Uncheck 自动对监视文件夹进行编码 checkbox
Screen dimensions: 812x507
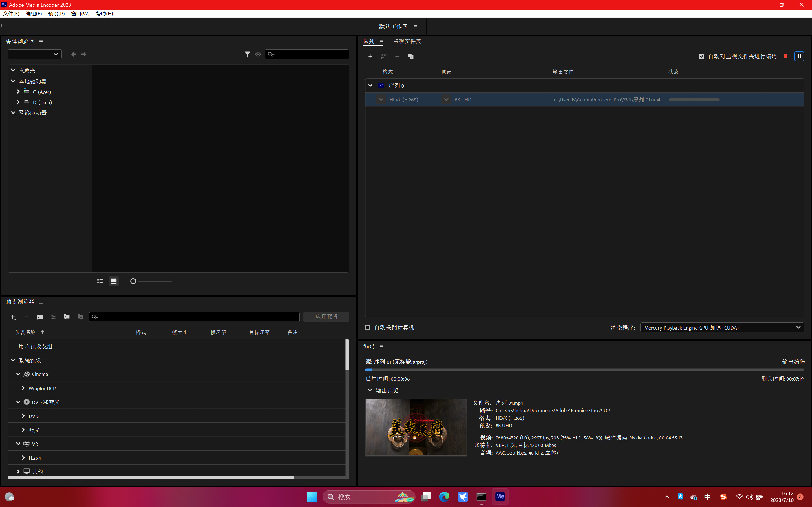(x=701, y=56)
